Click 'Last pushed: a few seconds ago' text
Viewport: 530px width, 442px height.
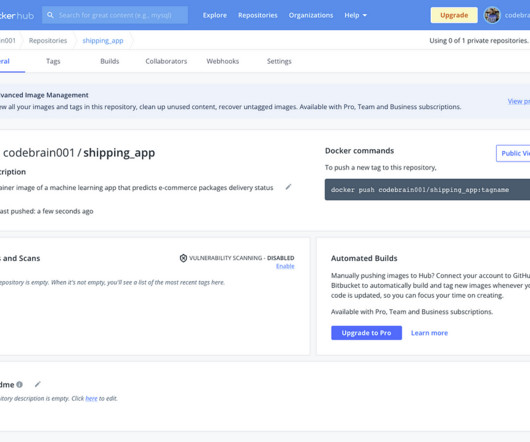pyautogui.click(x=46, y=211)
